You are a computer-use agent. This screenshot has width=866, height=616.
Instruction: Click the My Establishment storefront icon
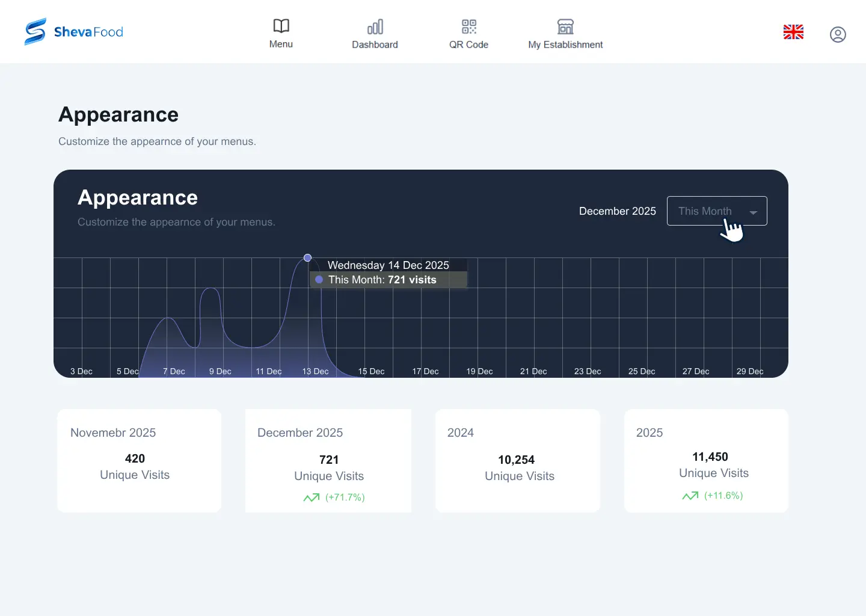pos(565,26)
